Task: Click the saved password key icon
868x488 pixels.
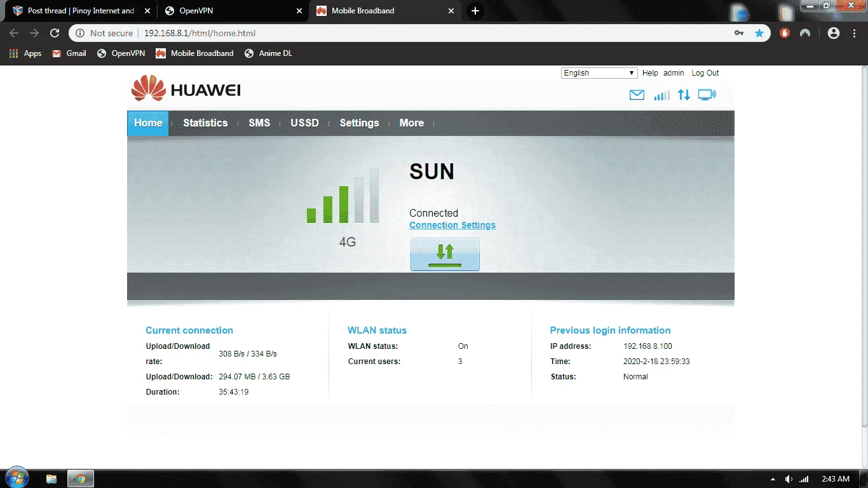Action: click(739, 33)
